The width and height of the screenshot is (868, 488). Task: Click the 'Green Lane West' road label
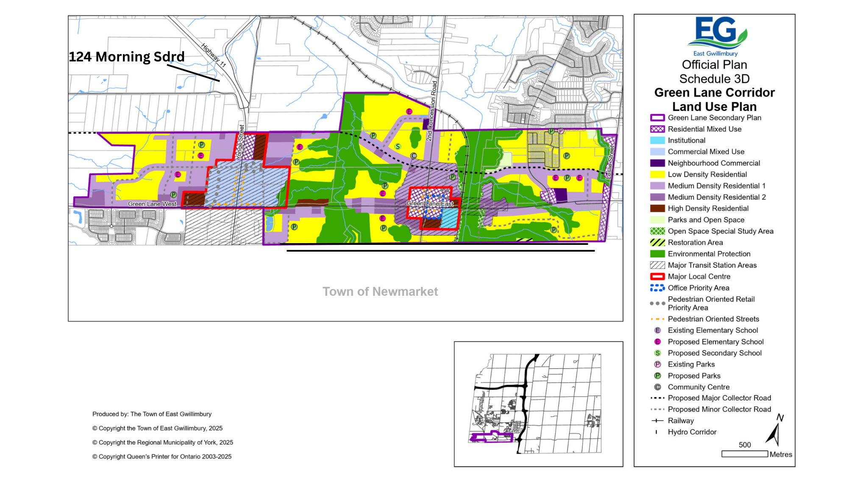click(152, 204)
